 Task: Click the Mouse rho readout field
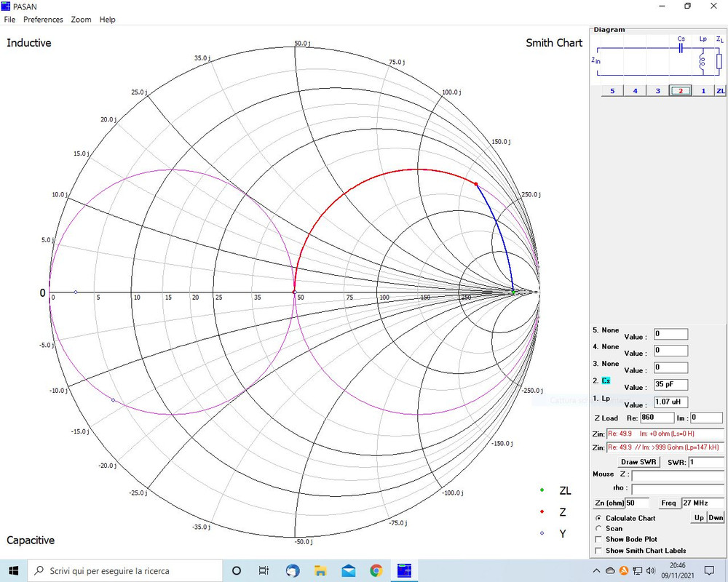(x=677, y=489)
